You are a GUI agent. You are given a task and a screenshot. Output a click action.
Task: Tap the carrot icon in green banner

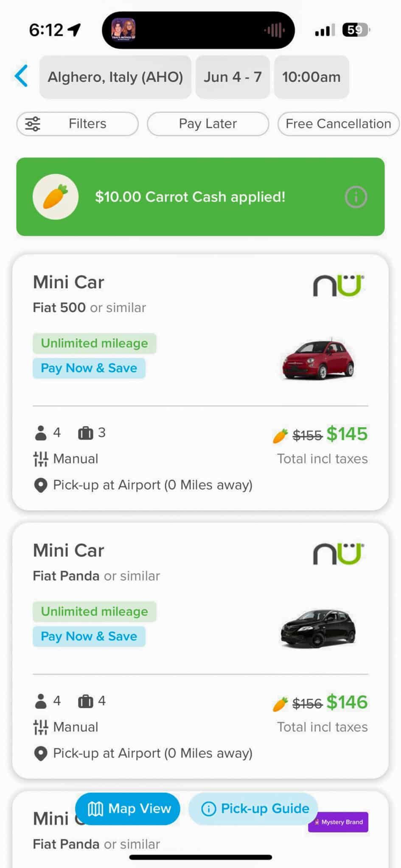pos(56,197)
